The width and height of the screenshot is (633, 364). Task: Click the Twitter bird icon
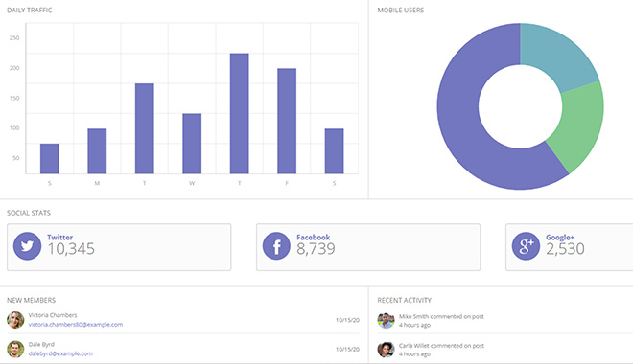(27, 246)
